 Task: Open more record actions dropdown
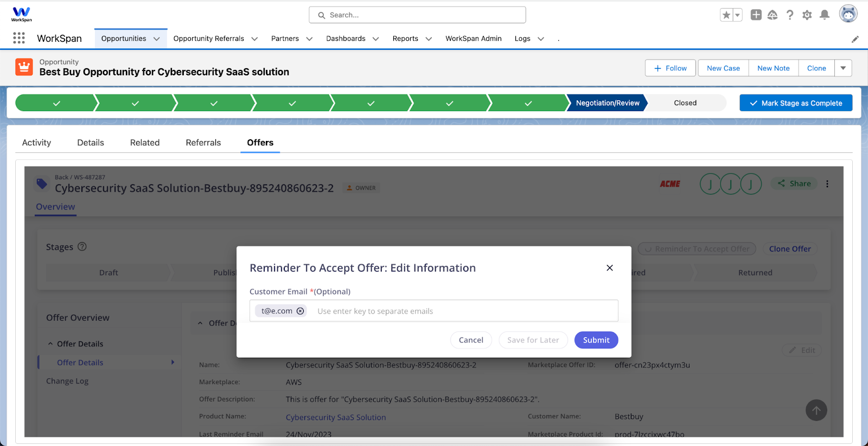coord(843,68)
